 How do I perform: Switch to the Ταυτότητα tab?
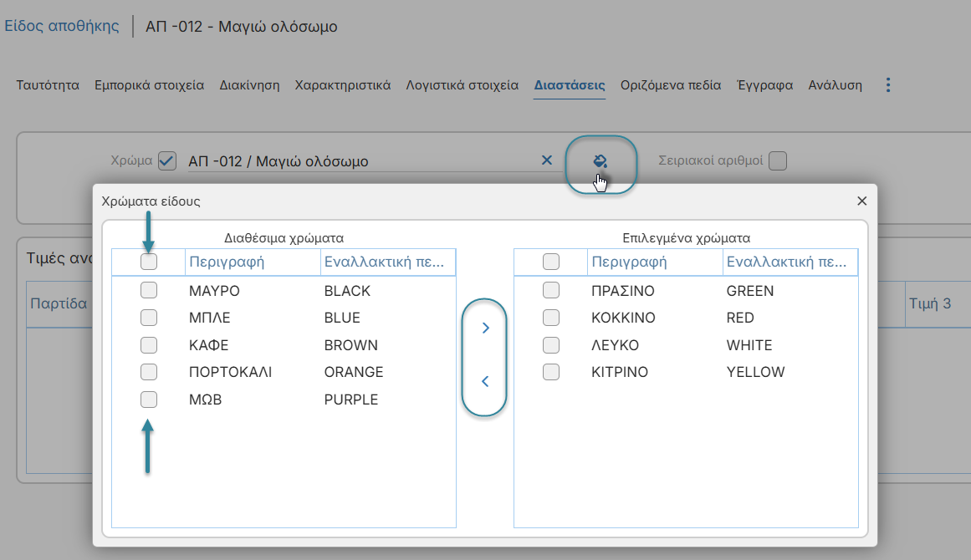(48, 85)
